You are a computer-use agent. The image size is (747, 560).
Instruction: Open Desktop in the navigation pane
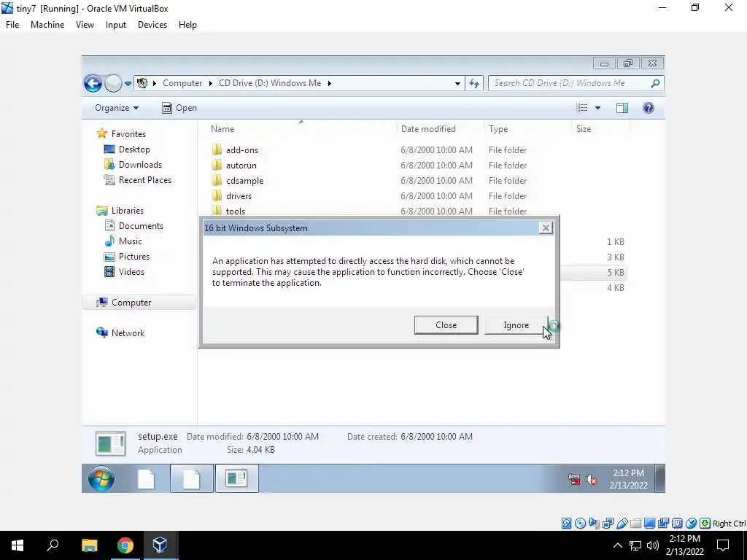click(x=134, y=149)
